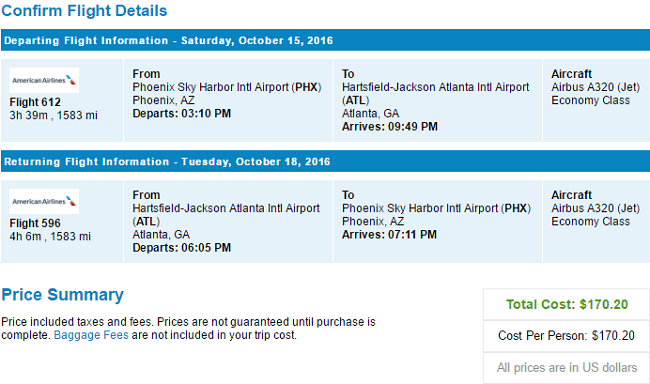Open the Baggage Fees link
The image size is (650, 384).
click(x=91, y=335)
